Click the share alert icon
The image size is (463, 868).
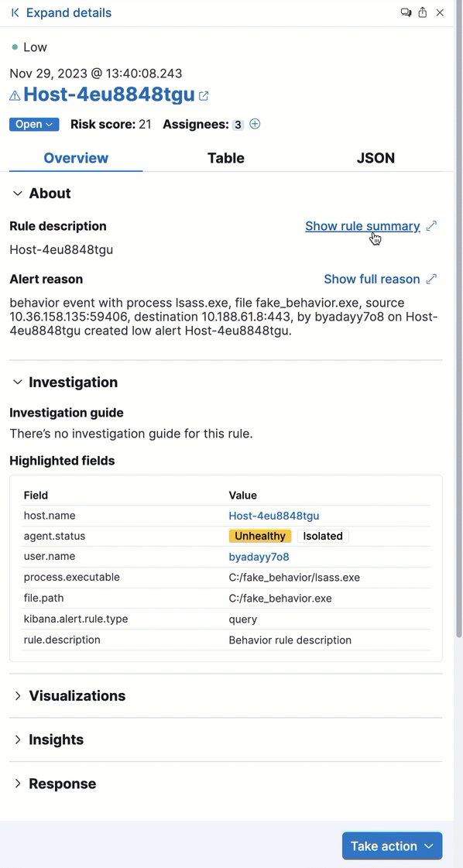tap(423, 12)
